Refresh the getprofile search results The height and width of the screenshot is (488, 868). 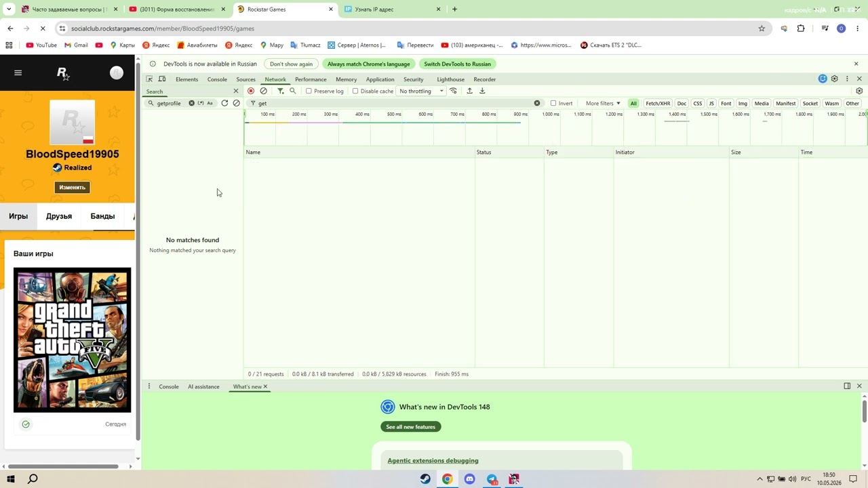[224, 103]
